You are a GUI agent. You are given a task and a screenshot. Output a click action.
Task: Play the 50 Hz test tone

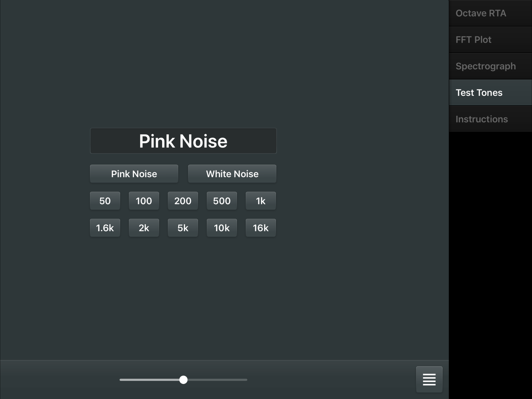point(105,201)
